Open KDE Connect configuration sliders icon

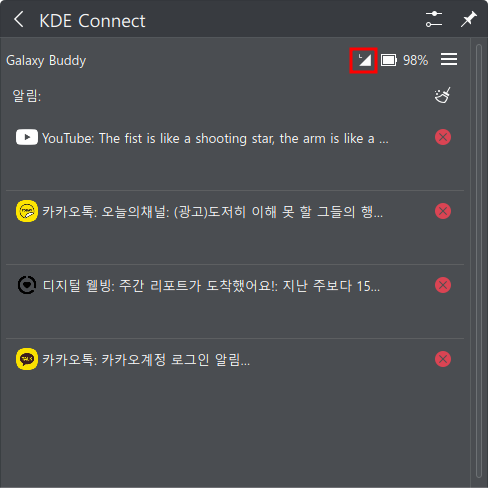pos(434,19)
